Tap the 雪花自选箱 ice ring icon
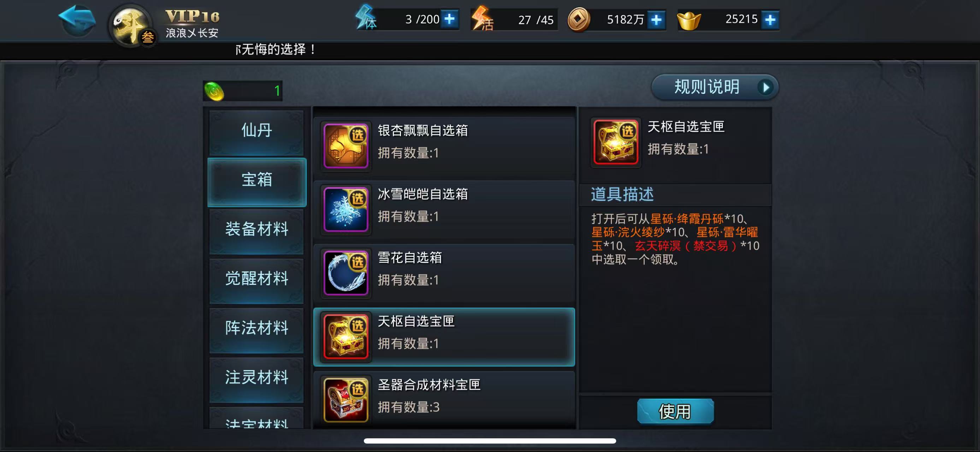 346,273
